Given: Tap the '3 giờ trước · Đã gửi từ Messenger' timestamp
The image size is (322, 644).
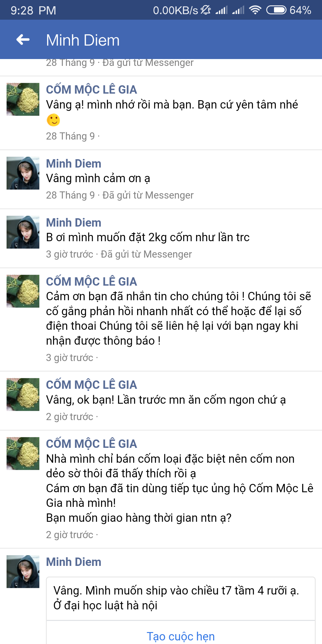Looking at the screenshot, I should 119,254.
